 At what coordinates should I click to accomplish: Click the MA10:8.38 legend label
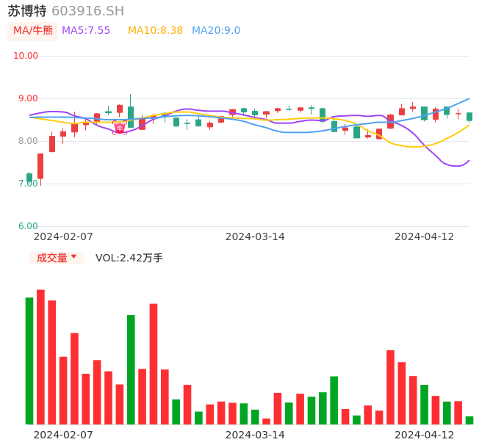coord(155,31)
